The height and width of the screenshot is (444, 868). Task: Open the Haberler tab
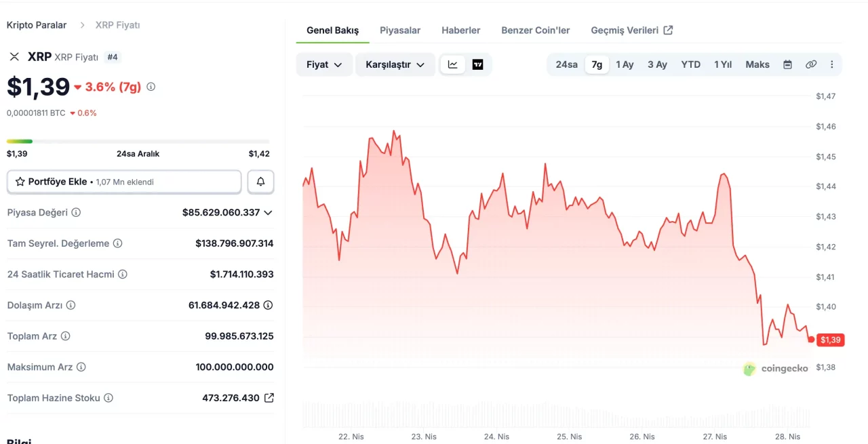tap(460, 30)
